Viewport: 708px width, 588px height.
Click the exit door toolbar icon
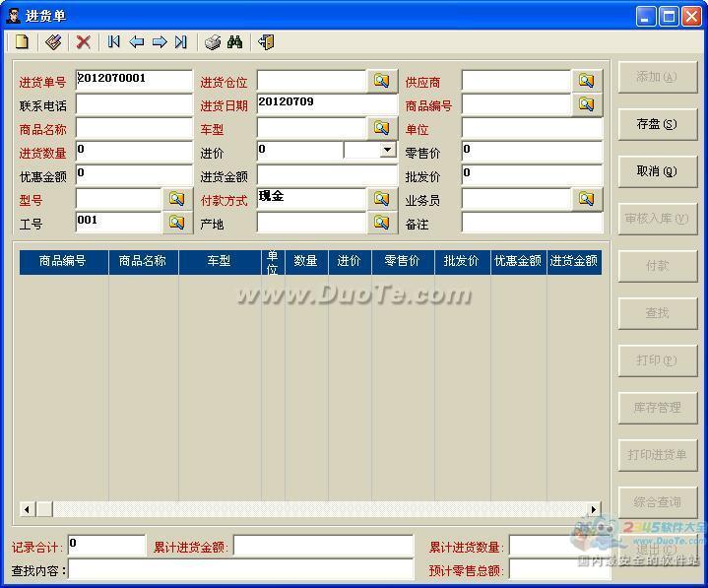coord(266,42)
